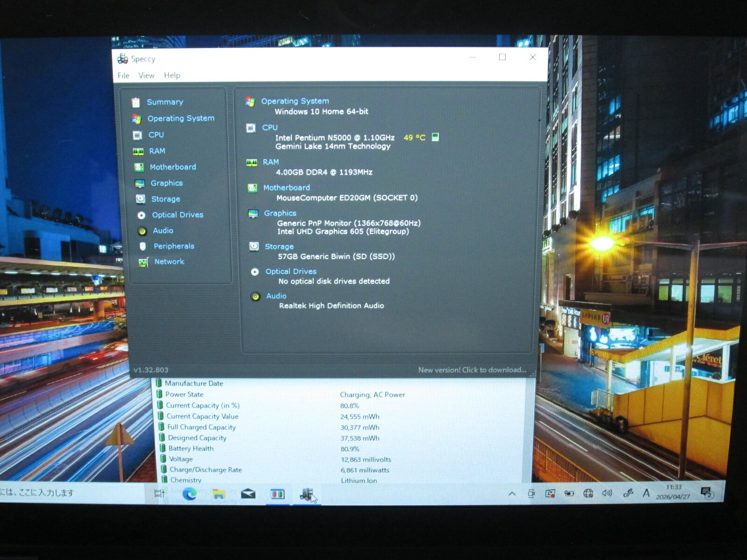Launch Microsoft Edge from the taskbar
Viewport: 747px width, 560px height.
click(x=189, y=494)
